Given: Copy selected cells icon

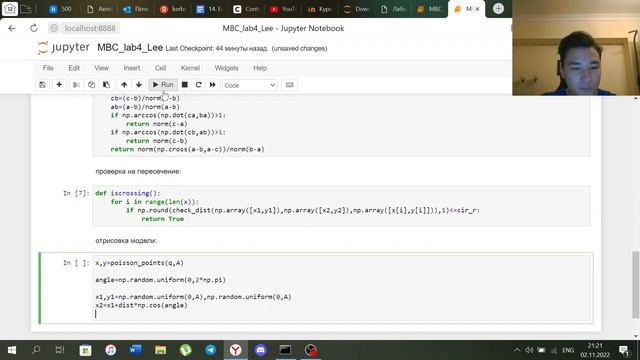Looking at the screenshot, I should (x=91, y=85).
